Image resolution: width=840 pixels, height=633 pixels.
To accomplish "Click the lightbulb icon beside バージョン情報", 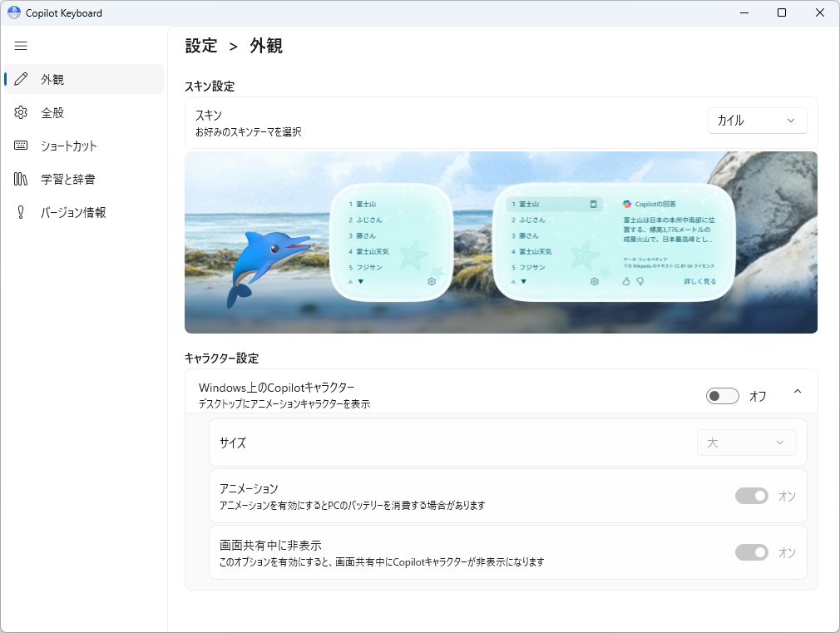I will tap(21, 212).
